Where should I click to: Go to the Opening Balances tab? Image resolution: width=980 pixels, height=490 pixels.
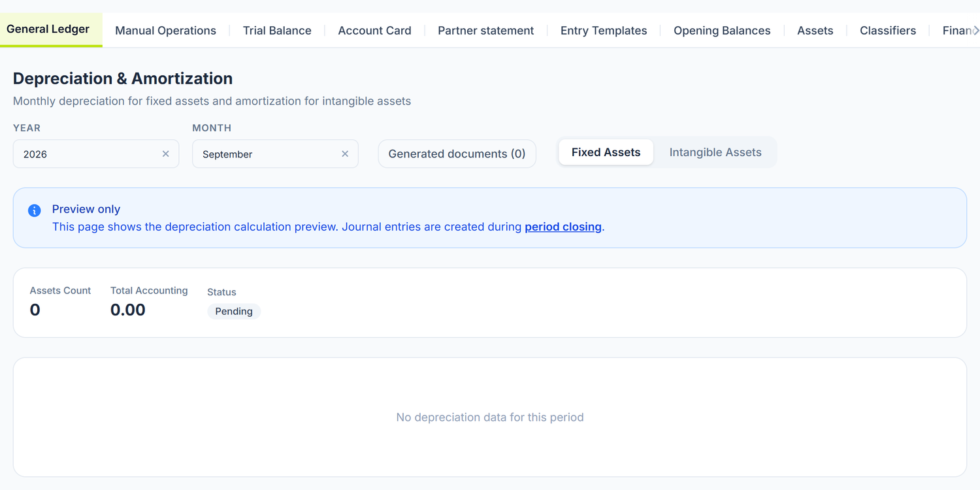tap(722, 31)
